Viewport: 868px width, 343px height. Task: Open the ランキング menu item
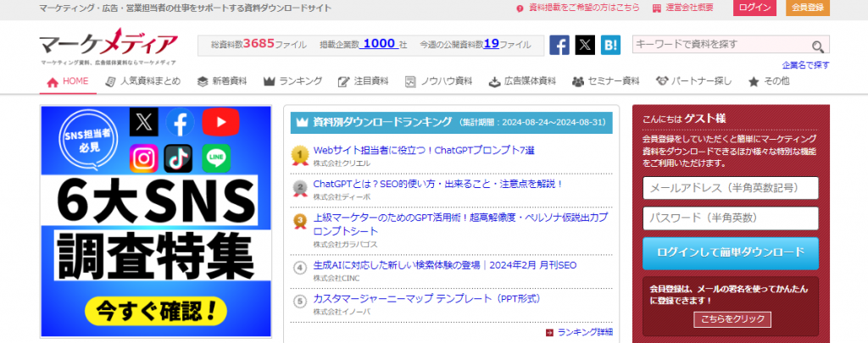293,81
